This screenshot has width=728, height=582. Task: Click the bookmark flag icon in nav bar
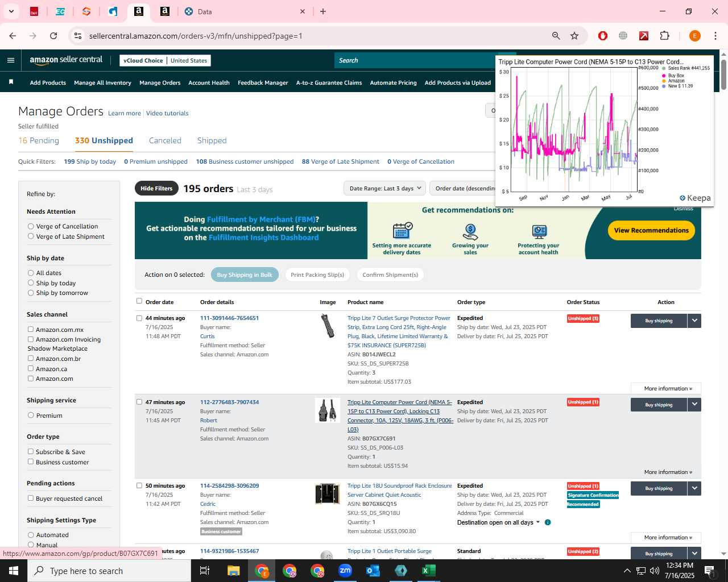(11, 82)
